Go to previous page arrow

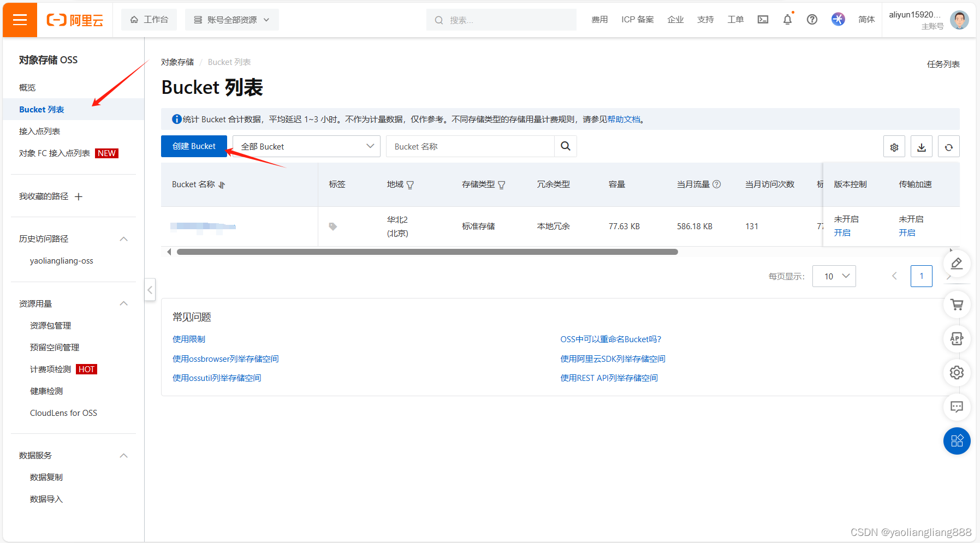[x=894, y=276]
